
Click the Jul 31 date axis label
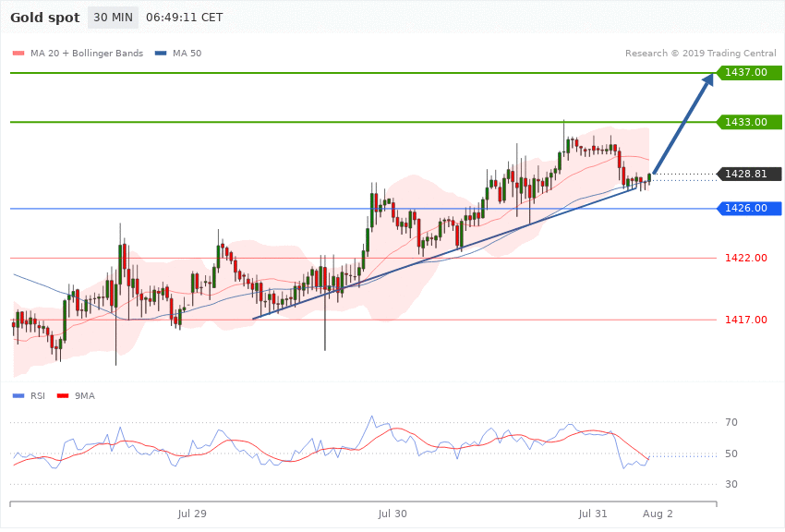tap(593, 514)
